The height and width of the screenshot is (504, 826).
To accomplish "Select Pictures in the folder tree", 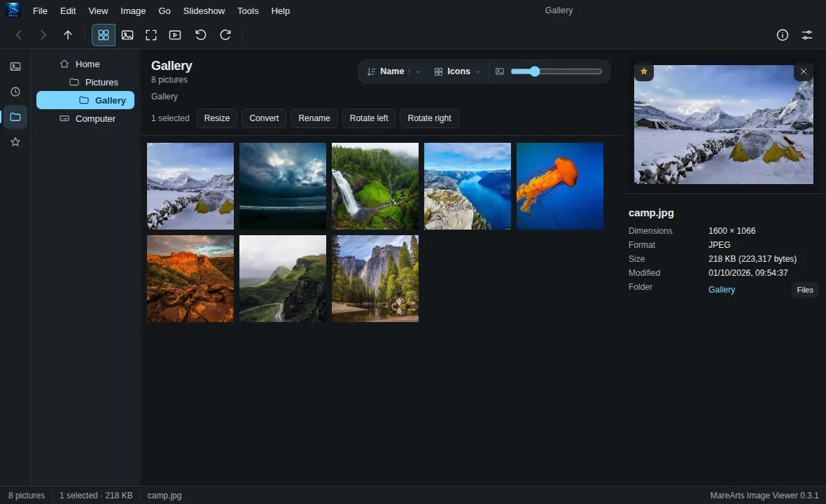I will [x=85, y=82].
